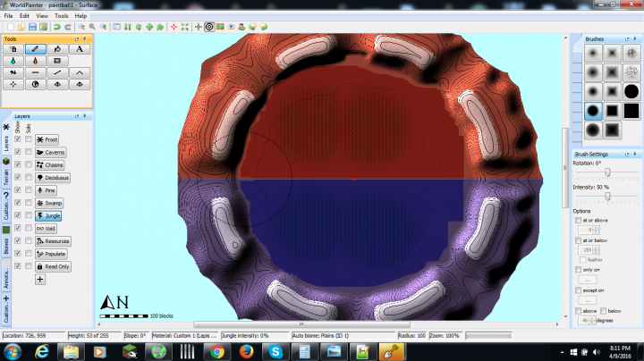Screen dimensions: 644x361
Task: Open the View menu
Action: (x=41, y=16)
